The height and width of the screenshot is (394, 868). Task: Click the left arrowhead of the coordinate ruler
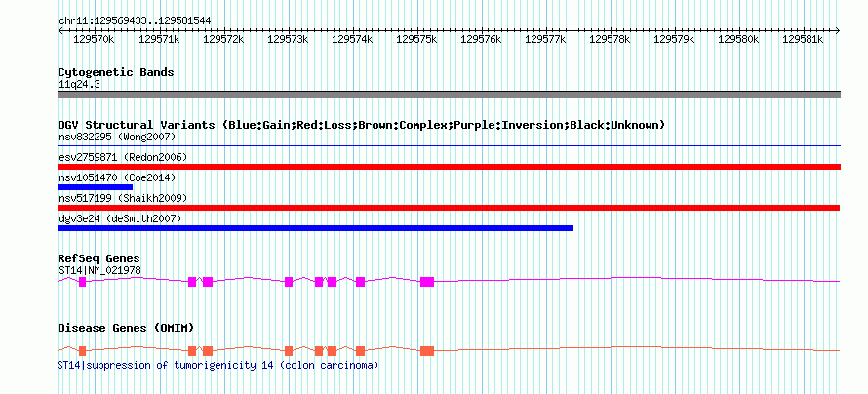coord(60,30)
